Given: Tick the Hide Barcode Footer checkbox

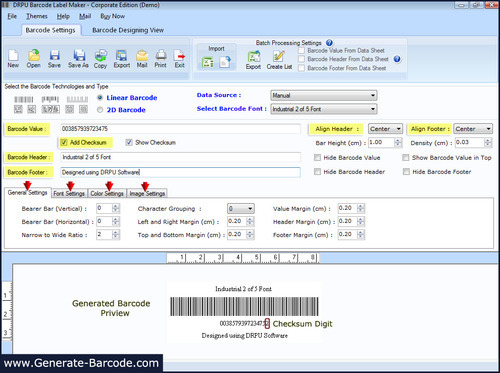Looking at the screenshot, I should click(x=406, y=172).
